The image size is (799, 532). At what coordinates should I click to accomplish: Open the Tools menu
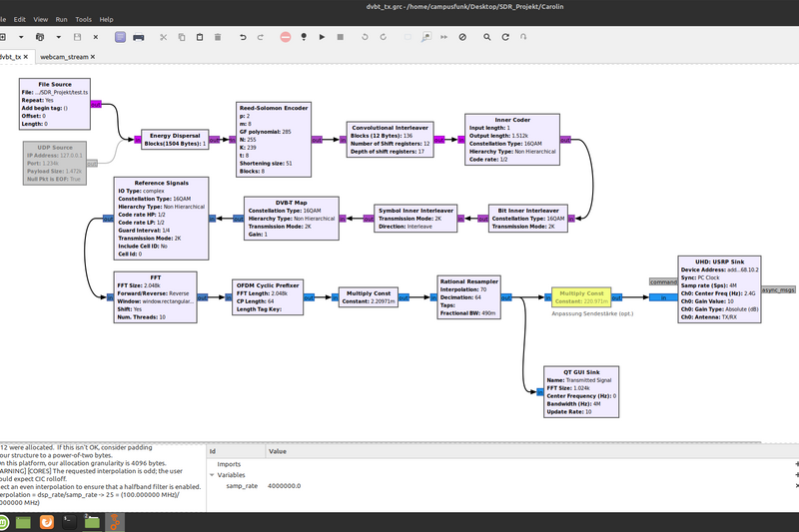pos(84,19)
